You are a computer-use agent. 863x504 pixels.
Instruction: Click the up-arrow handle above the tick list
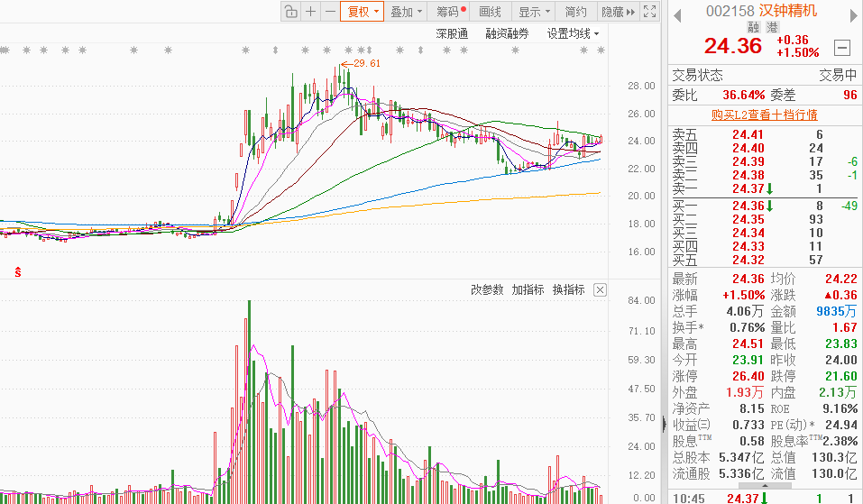(765, 486)
